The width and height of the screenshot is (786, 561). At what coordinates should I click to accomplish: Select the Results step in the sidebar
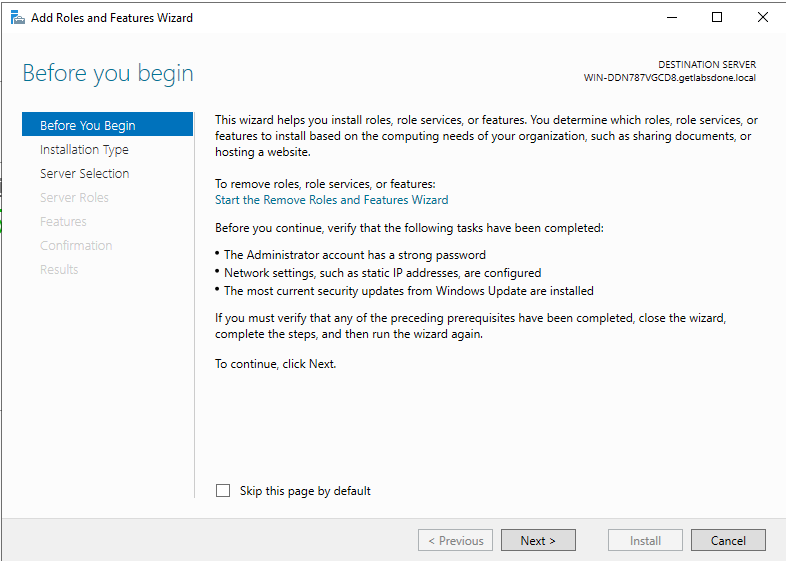click(59, 270)
